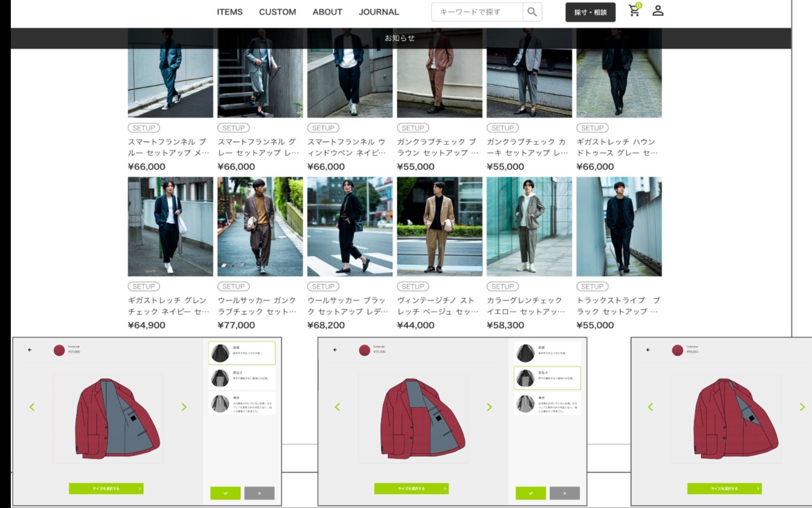
Task: Select first lining option in left panel
Action: pos(242,353)
